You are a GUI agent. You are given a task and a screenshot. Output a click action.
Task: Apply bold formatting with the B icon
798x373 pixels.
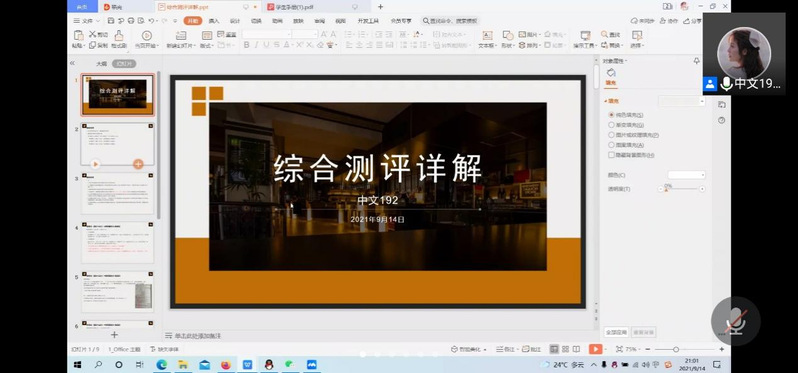click(x=246, y=45)
